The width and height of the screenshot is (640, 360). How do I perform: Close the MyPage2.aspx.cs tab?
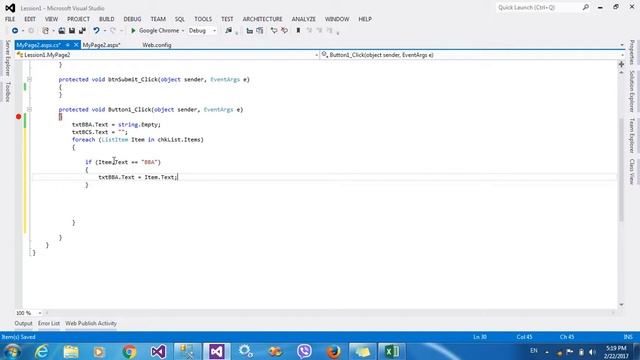[x=76, y=45]
